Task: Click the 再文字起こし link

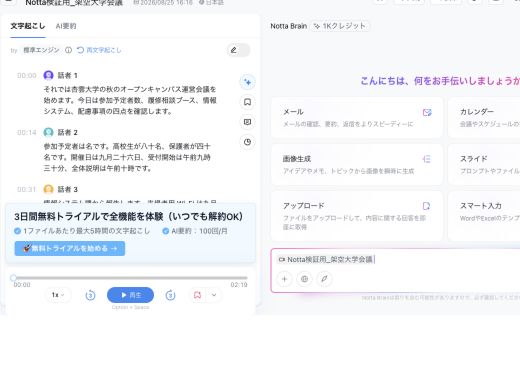Action: 99,50
